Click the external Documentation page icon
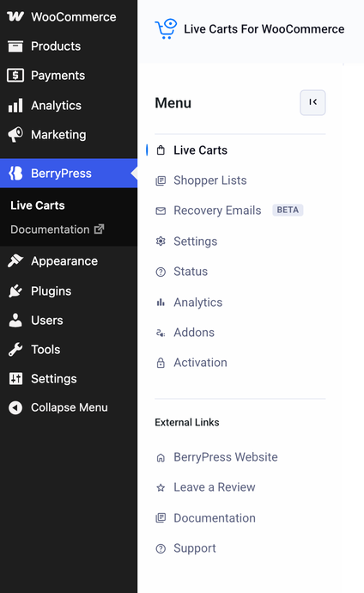The height and width of the screenshot is (593, 364). coord(161,517)
